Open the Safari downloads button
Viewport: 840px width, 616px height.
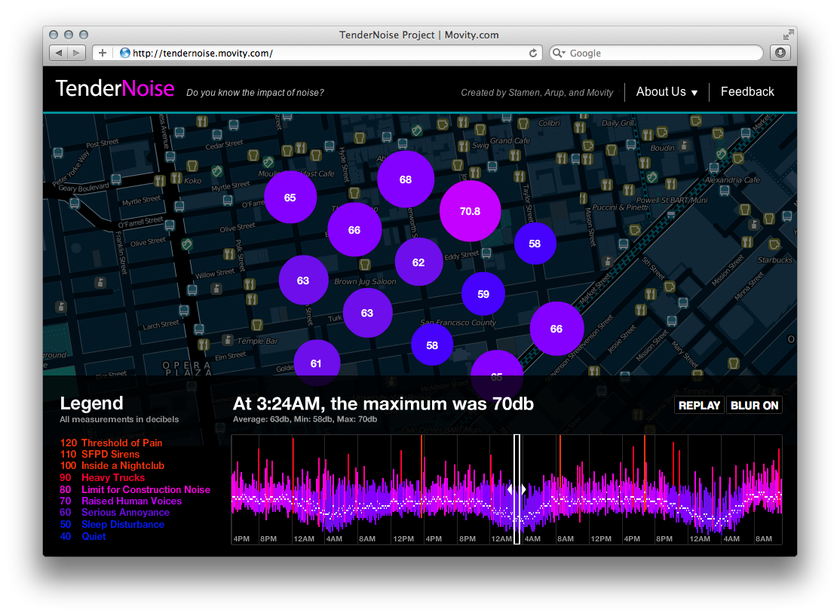tap(780, 53)
